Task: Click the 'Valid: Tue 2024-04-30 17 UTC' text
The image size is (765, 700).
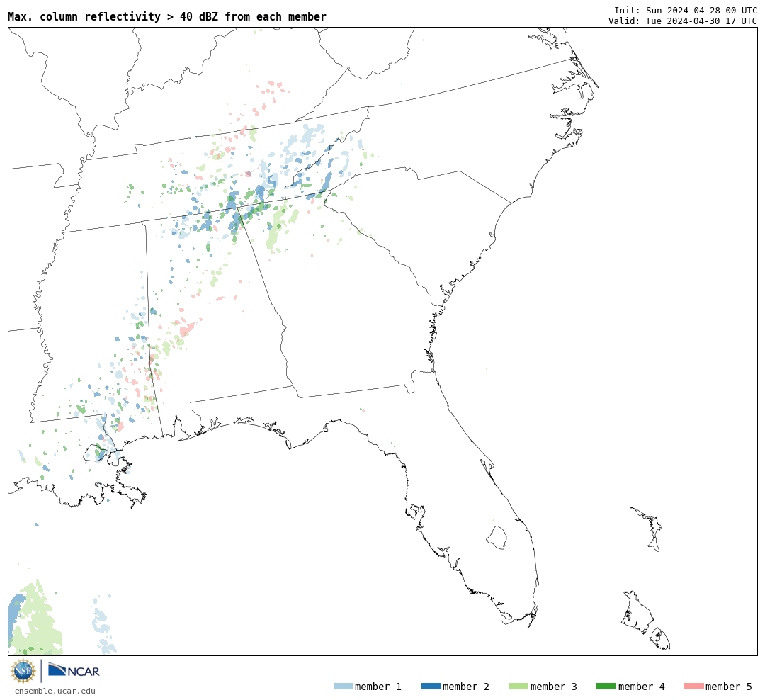Action: (x=683, y=21)
